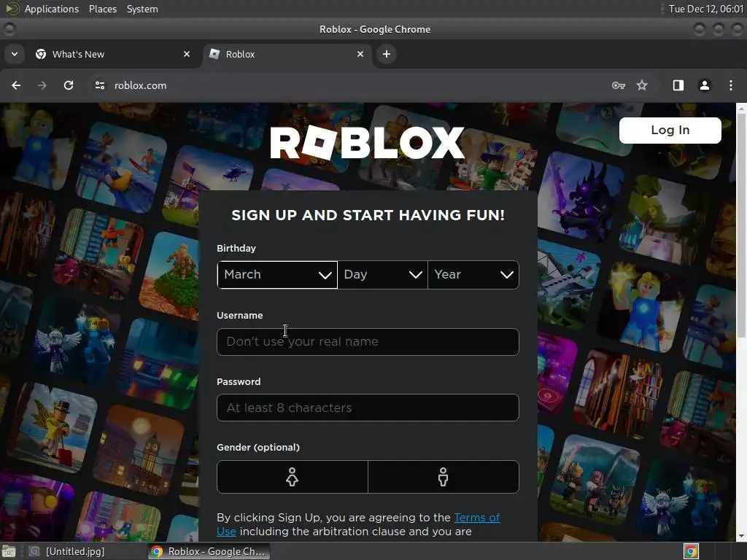This screenshot has width=747, height=560.
Task: Open the Chrome profile icon
Action: pos(704,85)
